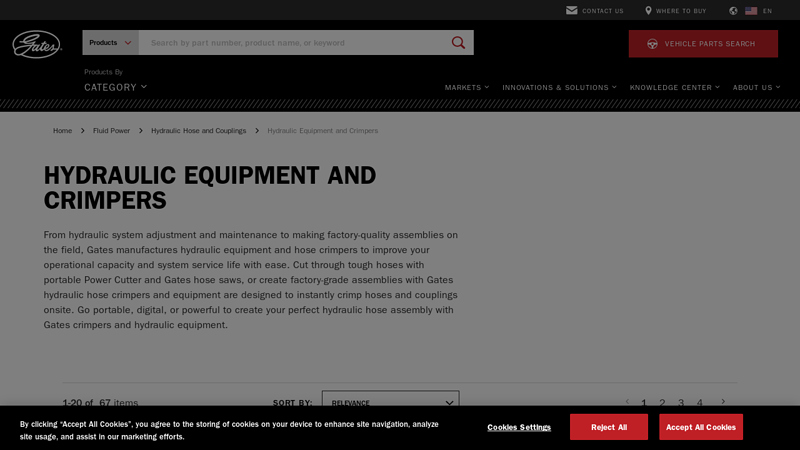Image resolution: width=800 pixels, height=450 pixels.
Task: Go to results page 1
Action: (x=644, y=402)
